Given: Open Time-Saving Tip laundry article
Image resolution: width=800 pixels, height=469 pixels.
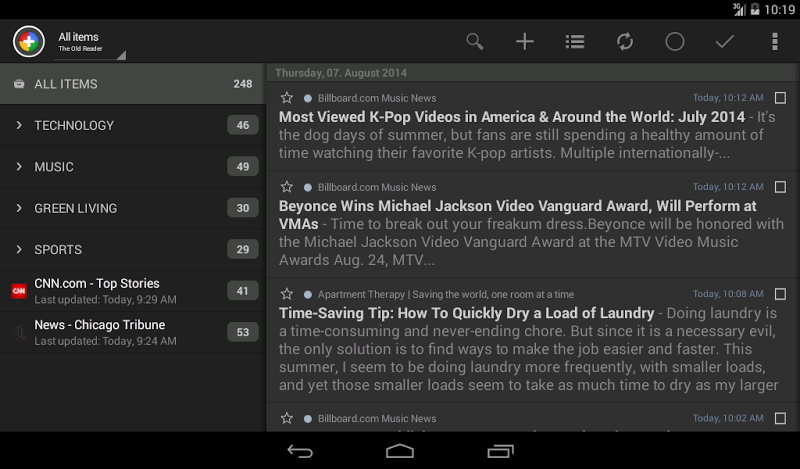Looking at the screenshot, I should [533, 340].
